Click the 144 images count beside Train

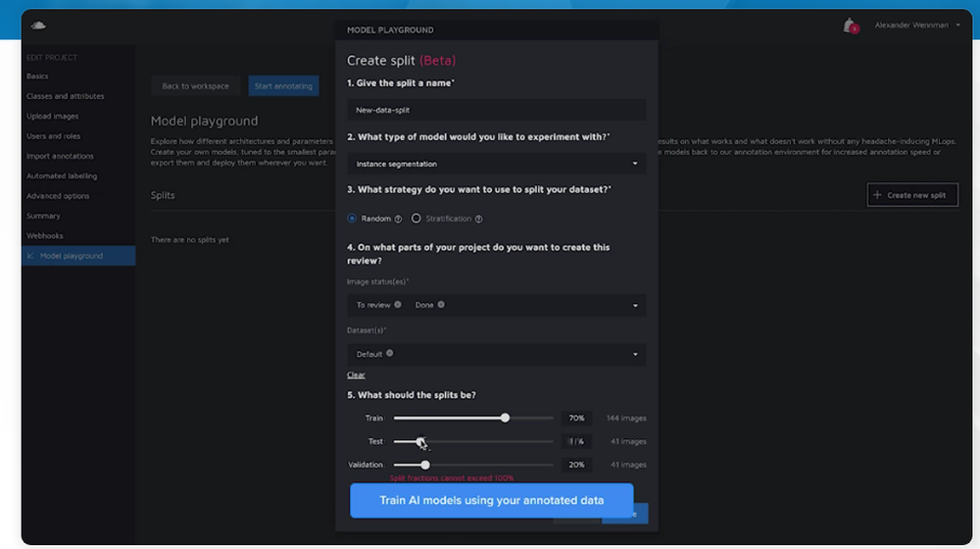click(x=626, y=419)
